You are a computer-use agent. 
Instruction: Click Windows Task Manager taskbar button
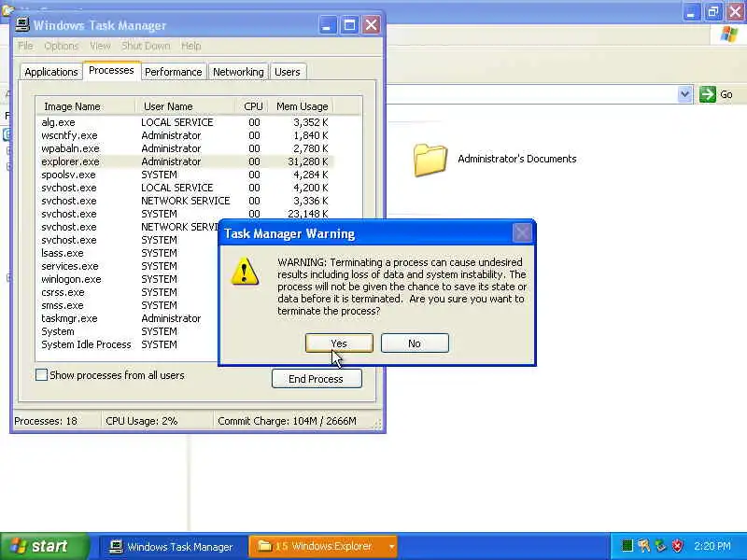tap(172, 547)
